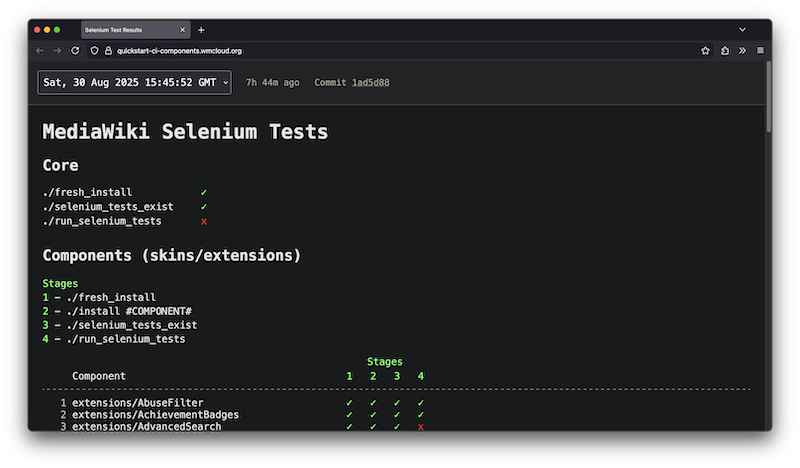Click the page's vertical scrollbar thumb
Viewport: 800px width, 468px height.
click(x=768, y=97)
